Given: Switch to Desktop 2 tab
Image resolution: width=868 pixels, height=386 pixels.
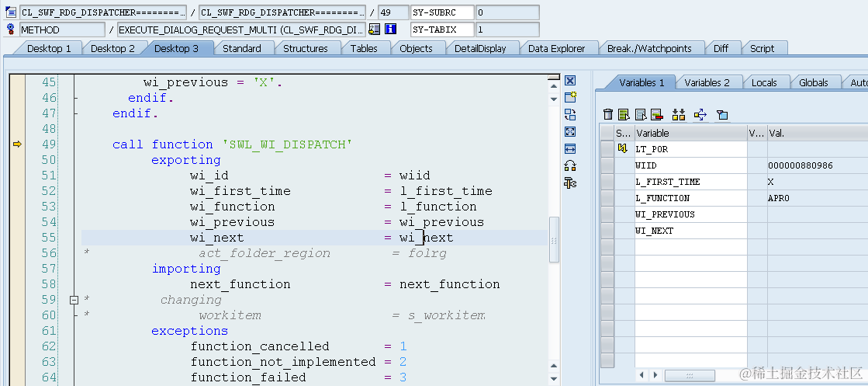Looking at the screenshot, I should [x=112, y=48].
